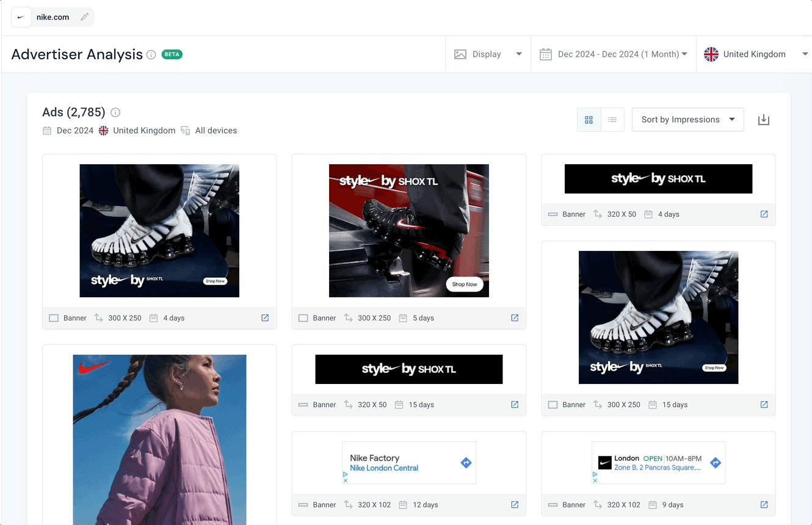The image size is (812, 525).
Task: Open the Display channel dropdown
Action: pyautogui.click(x=488, y=54)
